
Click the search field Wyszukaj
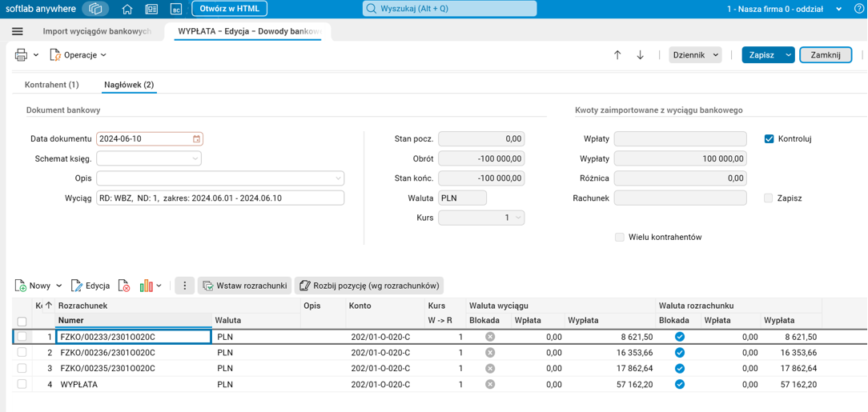[448, 9]
